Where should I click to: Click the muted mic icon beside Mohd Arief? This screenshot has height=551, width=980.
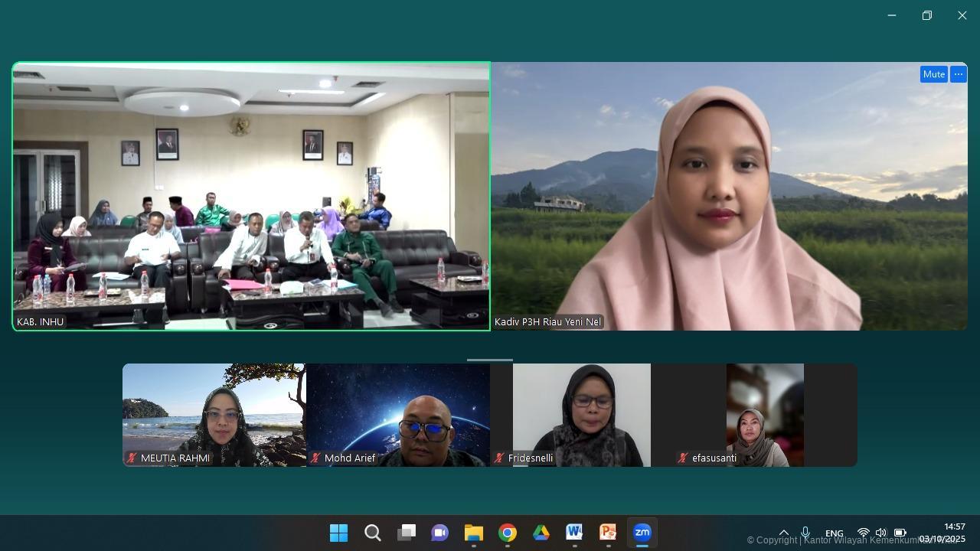tap(315, 458)
